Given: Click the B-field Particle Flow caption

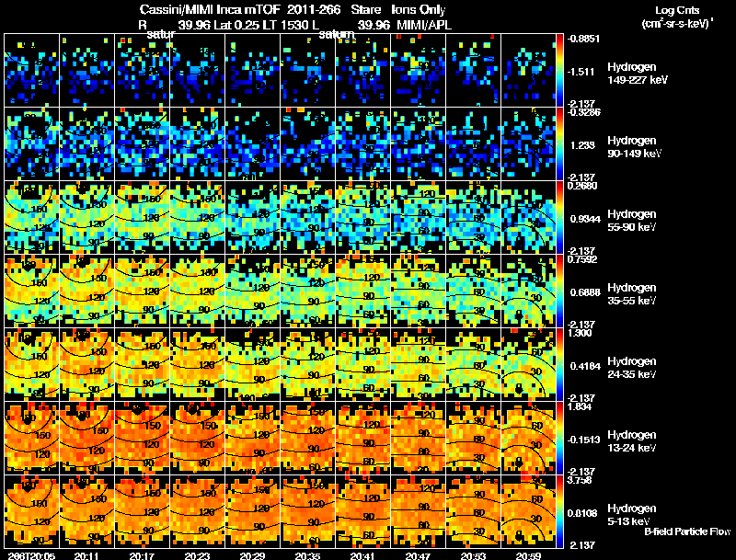Looking at the screenshot, I should click(x=687, y=531).
